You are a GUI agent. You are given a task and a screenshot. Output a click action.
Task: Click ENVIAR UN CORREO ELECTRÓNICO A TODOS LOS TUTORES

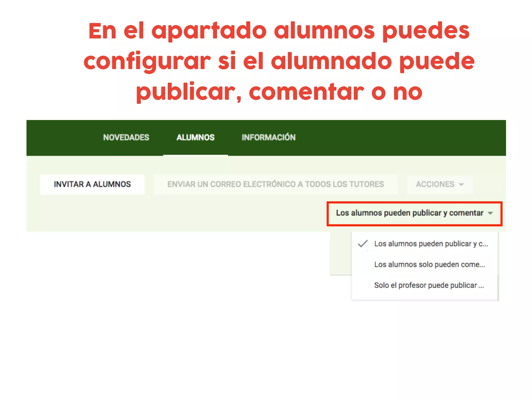[276, 184]
